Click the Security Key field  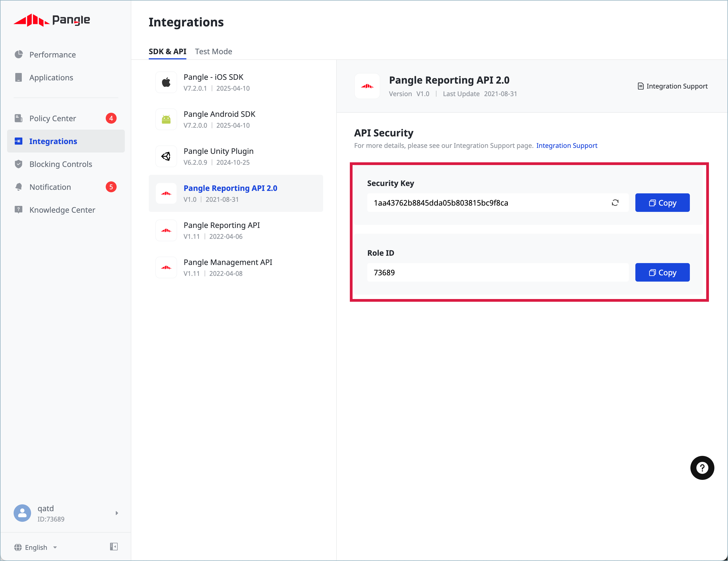pos(498,203)
